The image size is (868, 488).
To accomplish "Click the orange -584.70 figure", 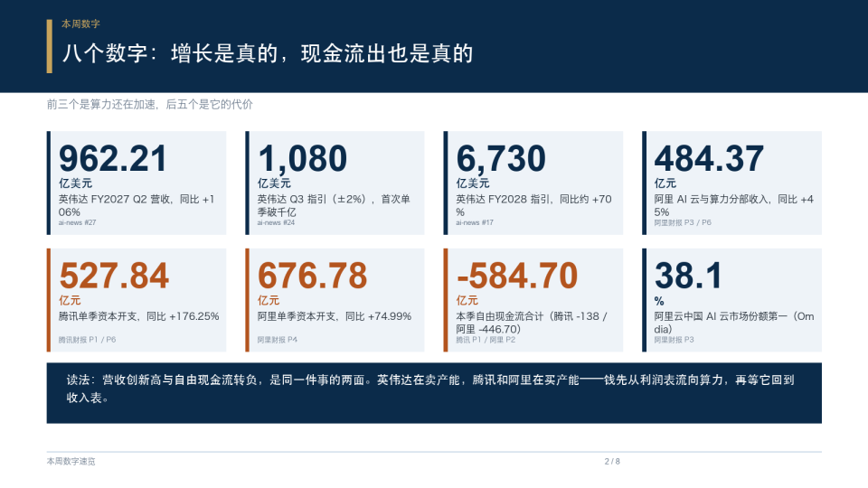I will 517,276.
